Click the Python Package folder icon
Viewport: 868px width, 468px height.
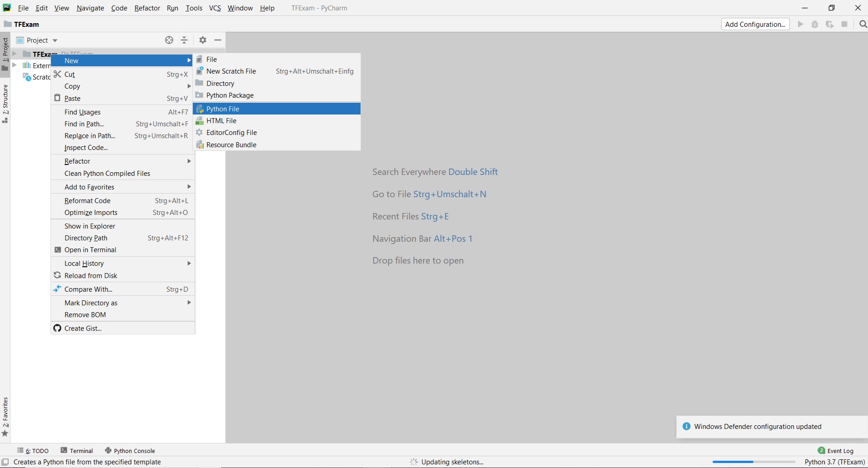[200, 95]
